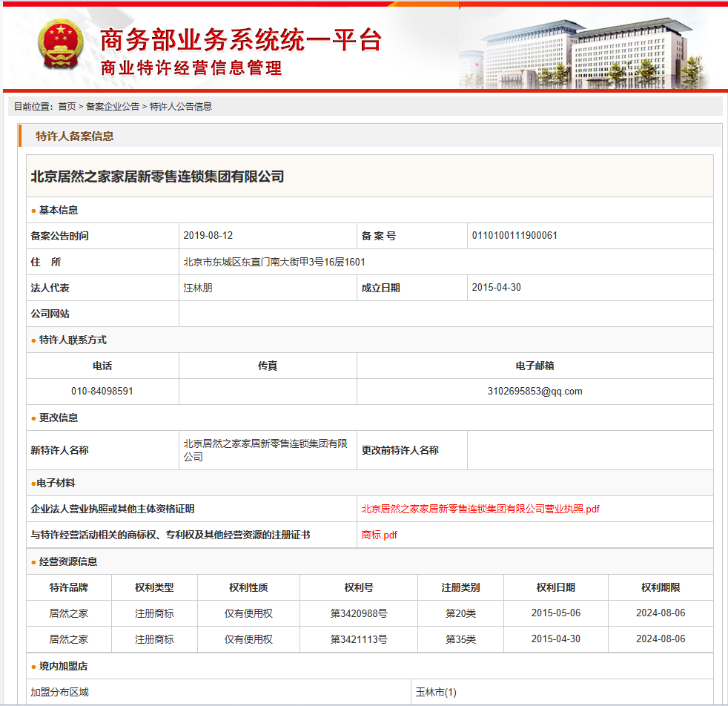Click the 特许人联系方式 section header
The width and height of the screenshot is (728, 706).
(73, 340)
